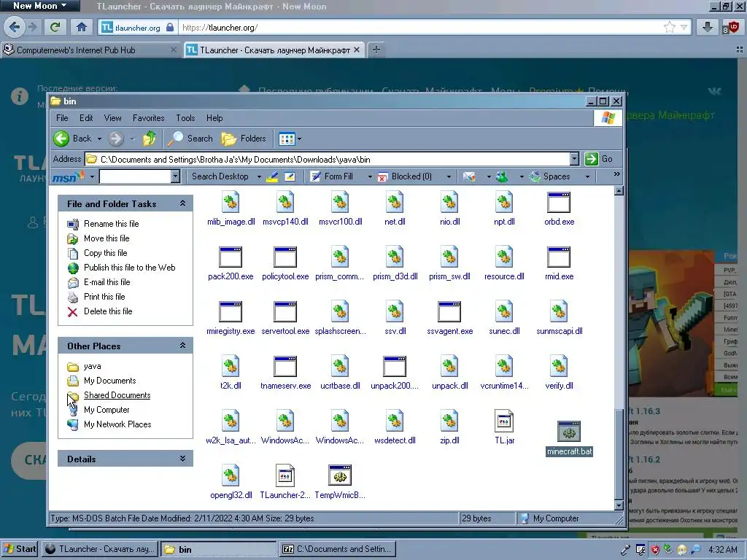Click the Explorer Back button
This screenshot has height=560, width=747.
[72, 139]
